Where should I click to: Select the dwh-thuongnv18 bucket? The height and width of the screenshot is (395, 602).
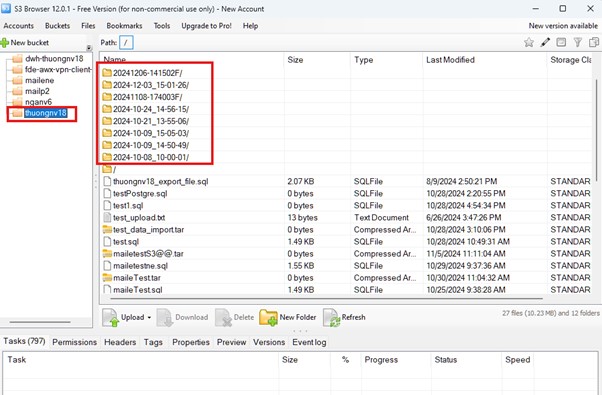(54, 59)
